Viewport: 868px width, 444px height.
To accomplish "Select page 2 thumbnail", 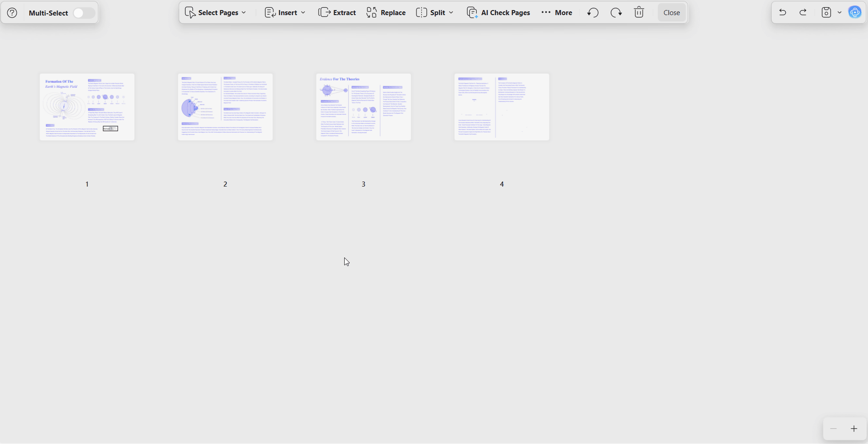I will (x=225, y=107).
